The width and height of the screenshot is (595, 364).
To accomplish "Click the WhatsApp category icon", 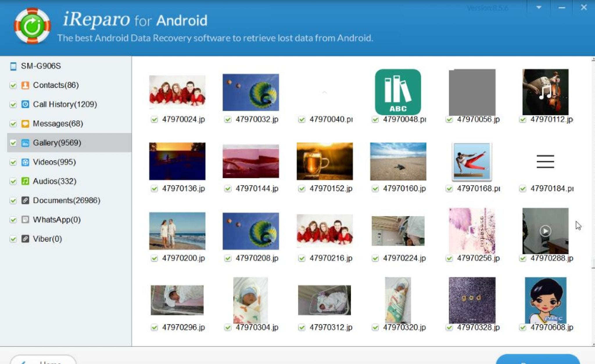I will click(x=25, y=220).
